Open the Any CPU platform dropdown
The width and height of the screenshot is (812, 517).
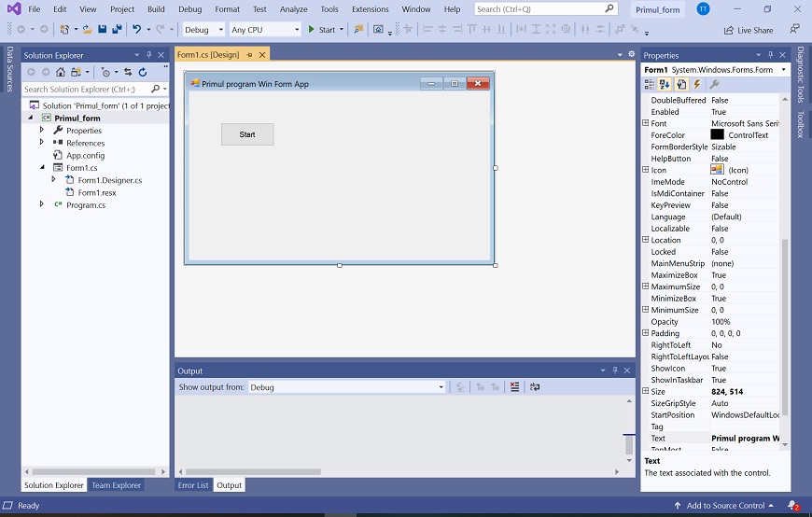click(264, 30)
